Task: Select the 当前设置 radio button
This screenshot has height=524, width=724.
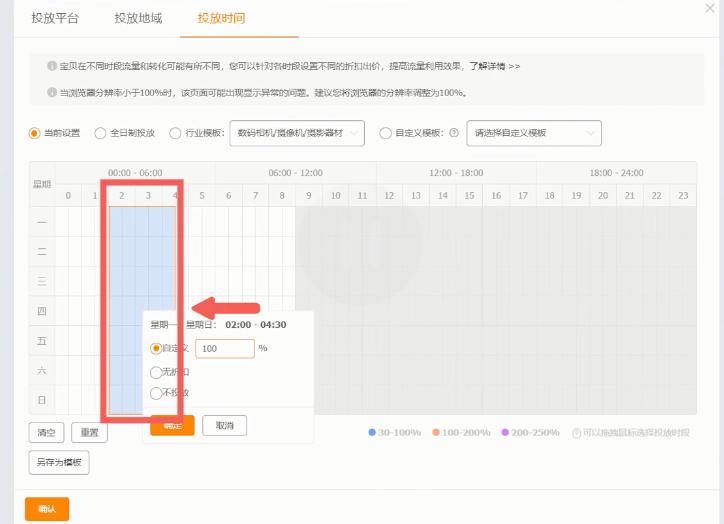Action: click(34, 133)
